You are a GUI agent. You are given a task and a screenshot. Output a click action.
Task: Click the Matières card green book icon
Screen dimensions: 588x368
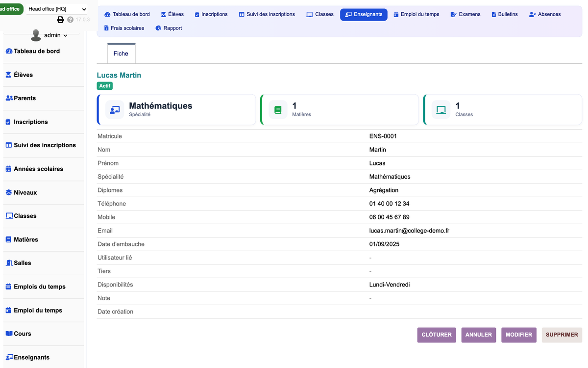278,110
